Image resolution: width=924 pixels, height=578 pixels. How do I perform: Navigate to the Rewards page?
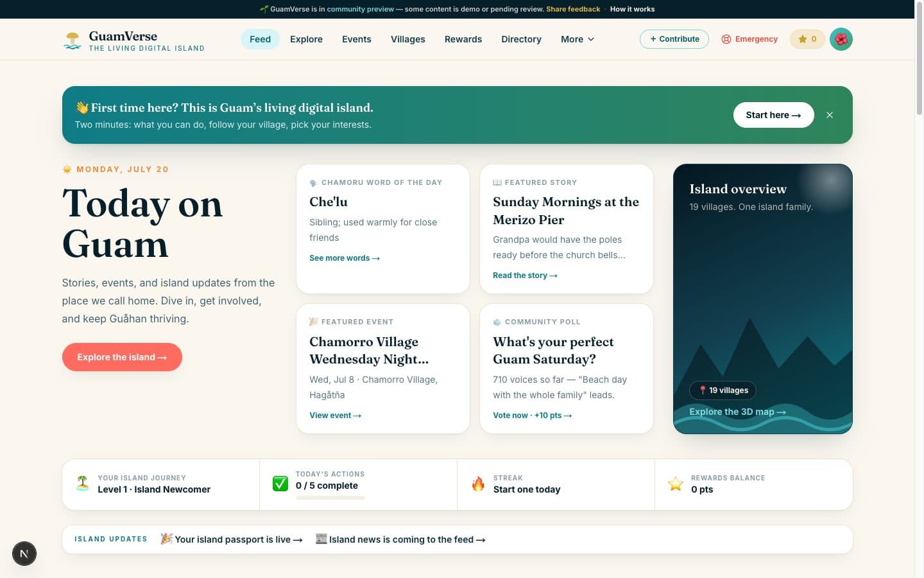pos(463,39)
